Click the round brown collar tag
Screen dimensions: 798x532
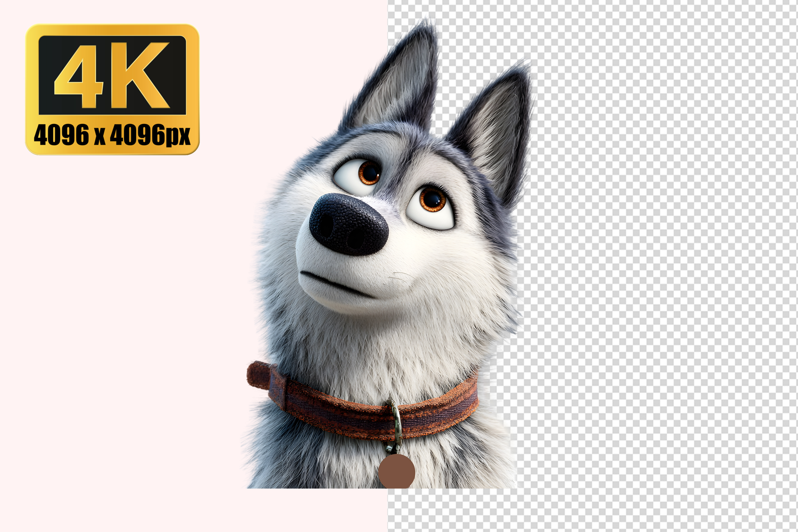pyautogui.click(x=397, y=471)
